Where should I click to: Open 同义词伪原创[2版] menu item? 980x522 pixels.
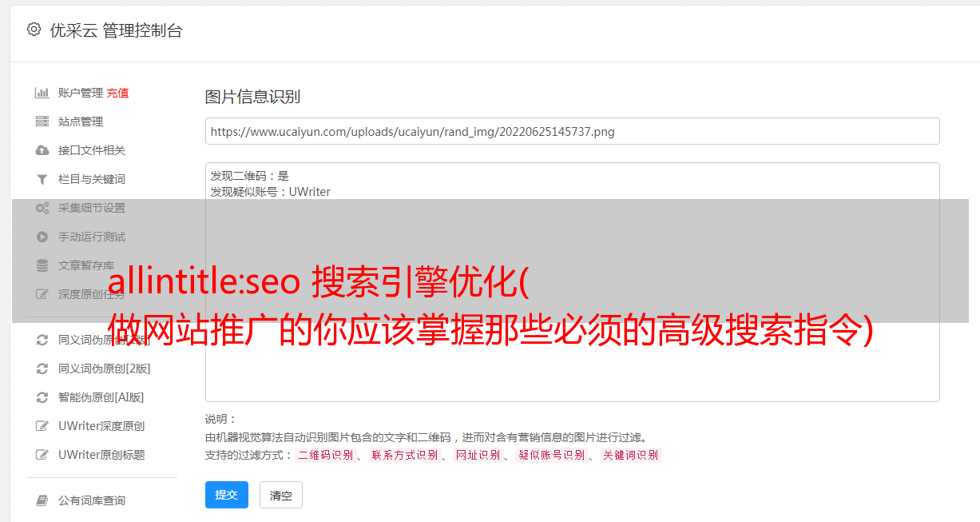(105, 369)
